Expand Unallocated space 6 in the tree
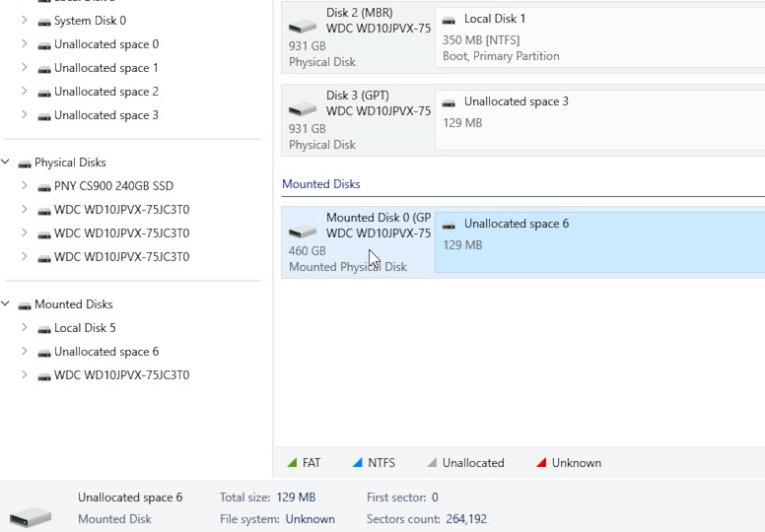Viewport: 765px width, 532px height. click(24, 351)
